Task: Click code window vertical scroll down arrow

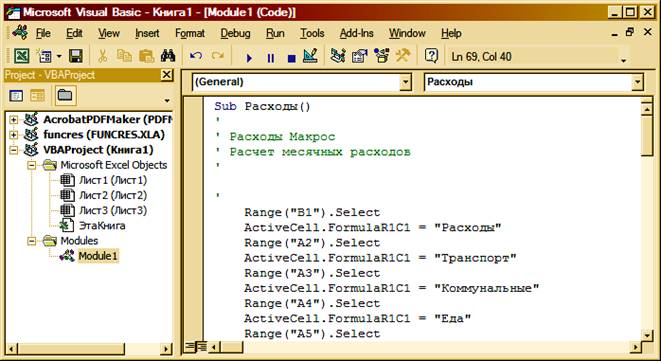Action: (x=646, y=335)
